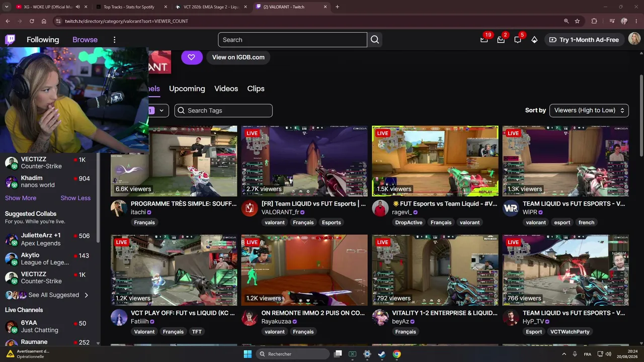
Task: Open itachi's stream thumbnail with 6.6K viewers
Action: point(174,161)
